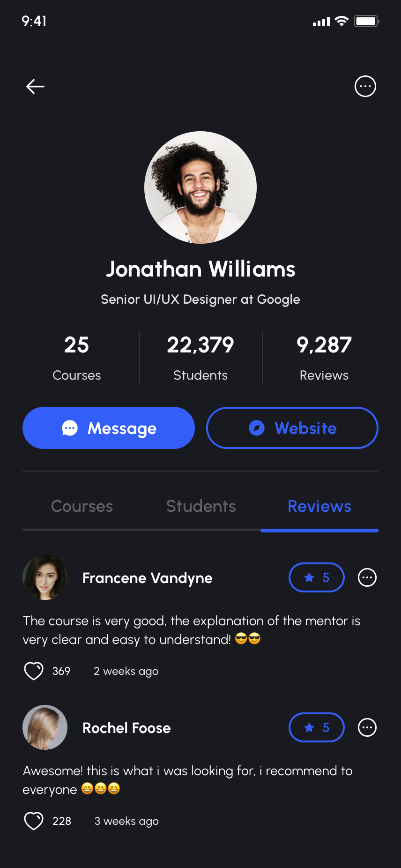
Task: Select the Reviews tab
Action: (319, 507)
